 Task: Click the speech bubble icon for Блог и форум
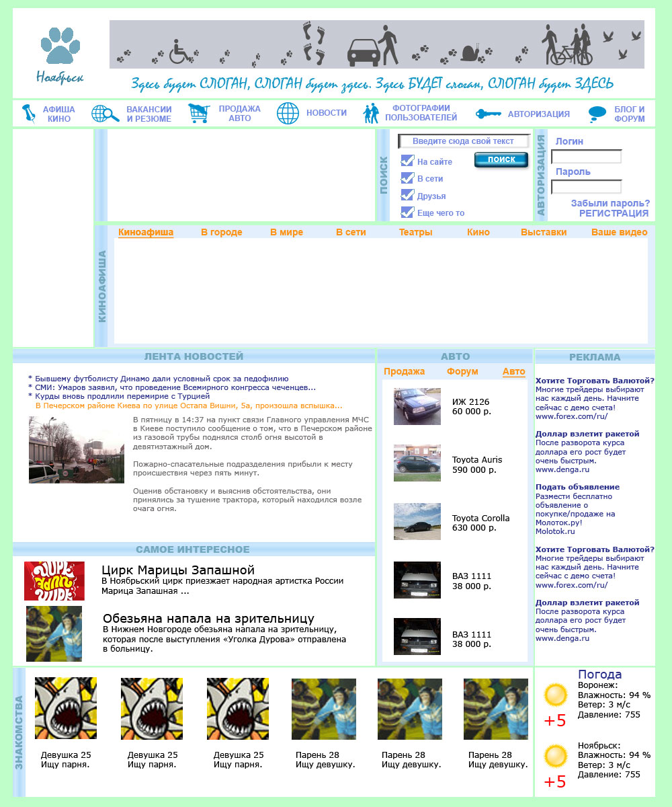tap(597, 114)
